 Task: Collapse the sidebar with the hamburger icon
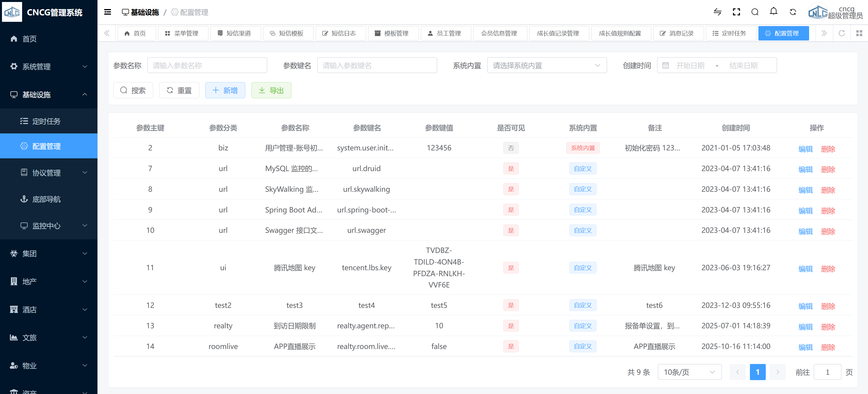click(108, 12)
